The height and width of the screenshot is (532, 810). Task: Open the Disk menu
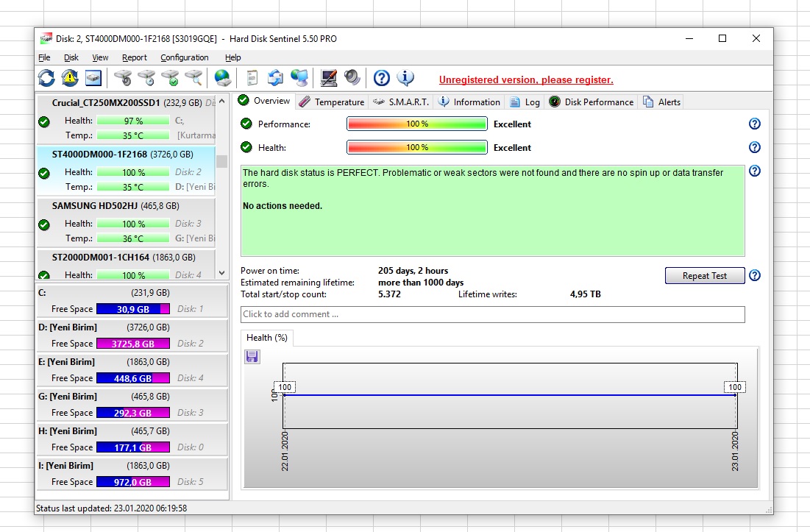71,57
